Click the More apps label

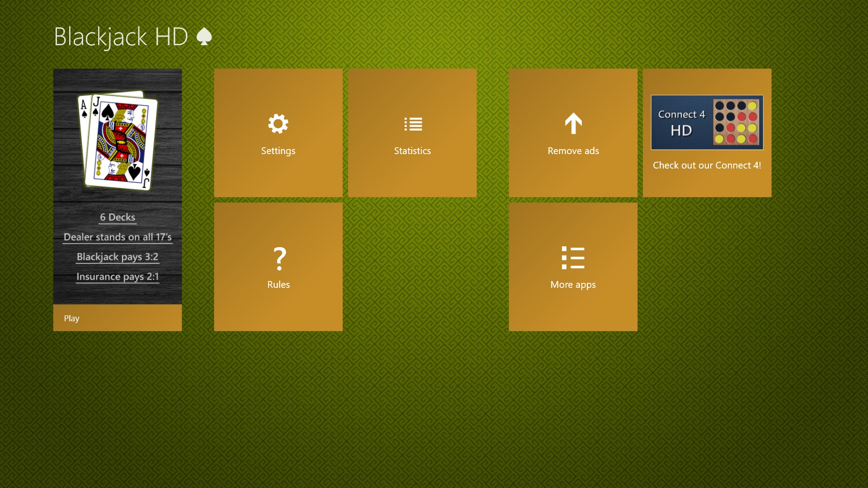(573, 285)
